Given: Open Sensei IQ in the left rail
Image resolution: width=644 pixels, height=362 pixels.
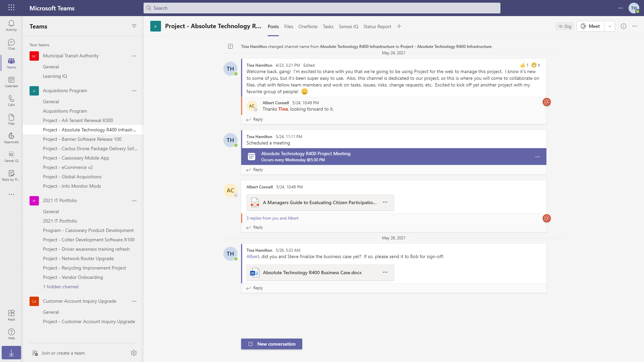Looking at the screenshot, I should click(x=11, y=157).
